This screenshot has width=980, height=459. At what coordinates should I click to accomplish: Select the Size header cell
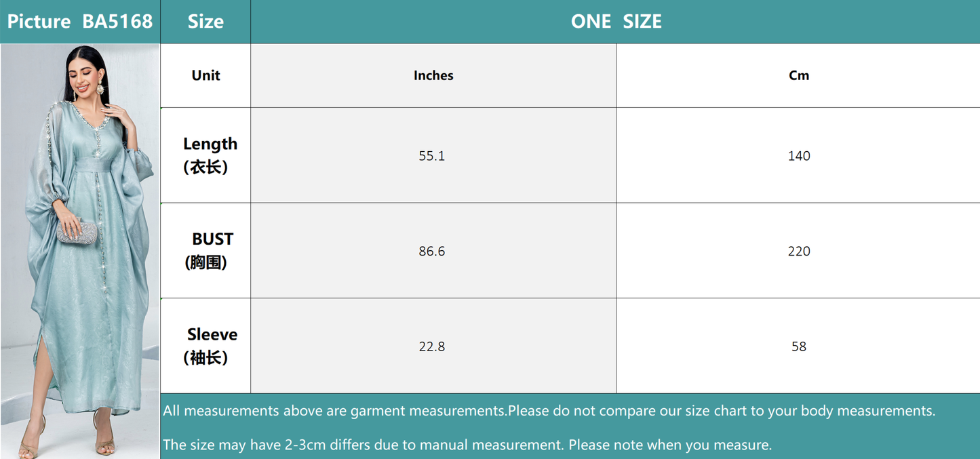tap(205, 22)
